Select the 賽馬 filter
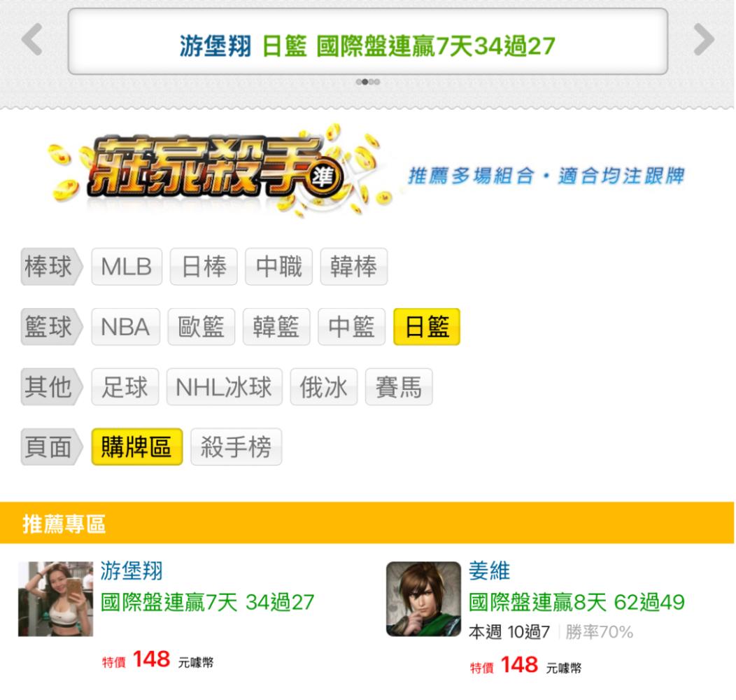 coord(399,386)
